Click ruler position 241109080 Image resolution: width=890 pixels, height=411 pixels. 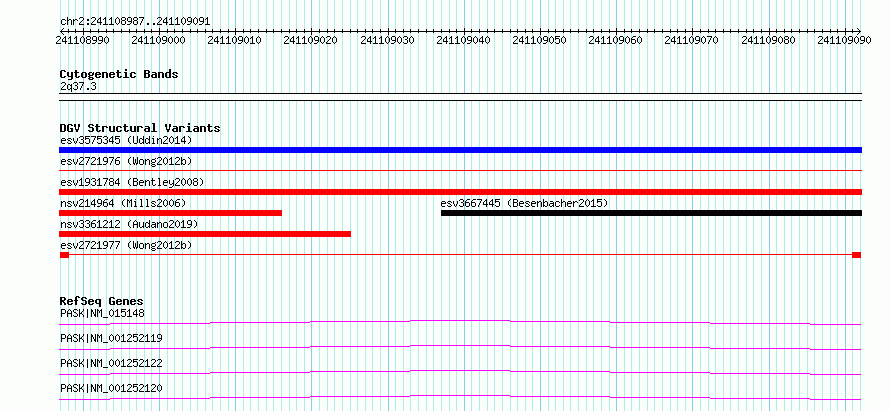point(768,40)
